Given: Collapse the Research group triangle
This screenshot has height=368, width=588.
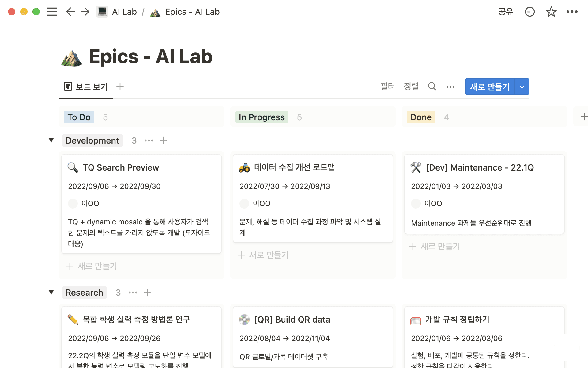Looking at the screenshot, I should tap(51, 292).
